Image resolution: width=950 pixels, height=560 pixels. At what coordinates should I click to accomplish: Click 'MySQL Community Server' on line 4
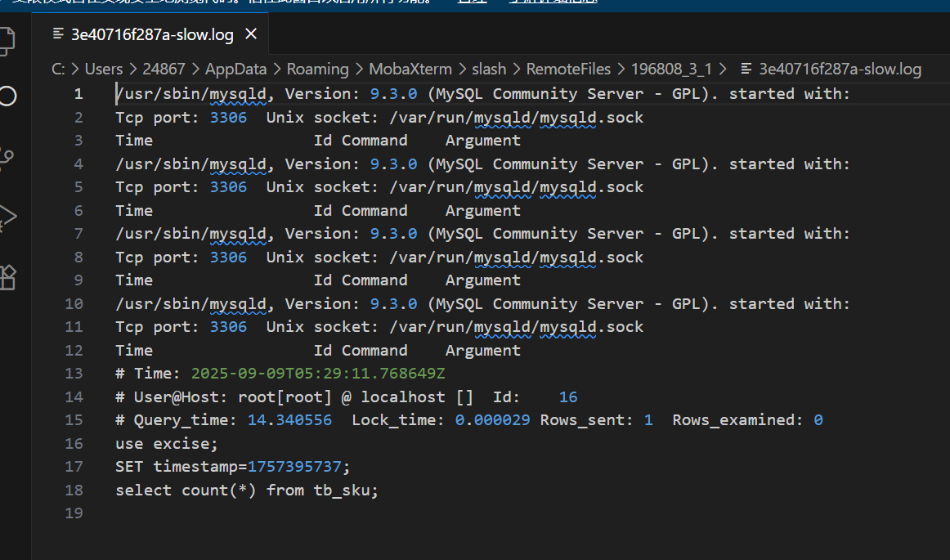click(x=540, y=164)
